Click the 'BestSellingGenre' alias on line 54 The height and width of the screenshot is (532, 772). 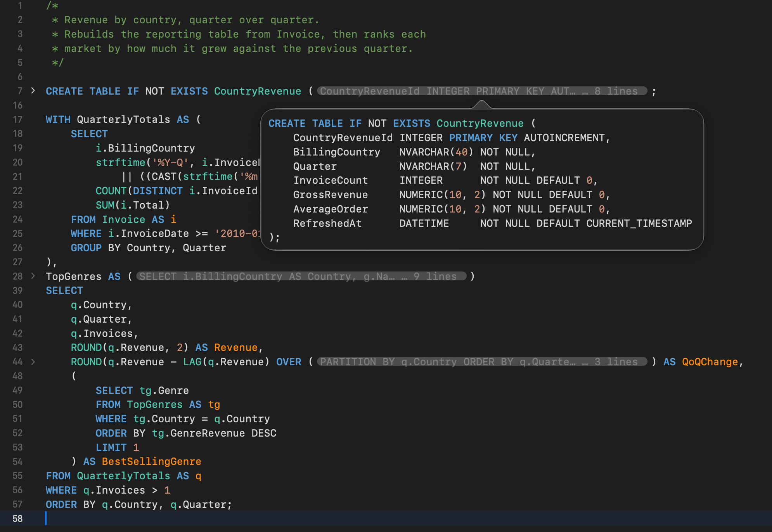(152, 461)
